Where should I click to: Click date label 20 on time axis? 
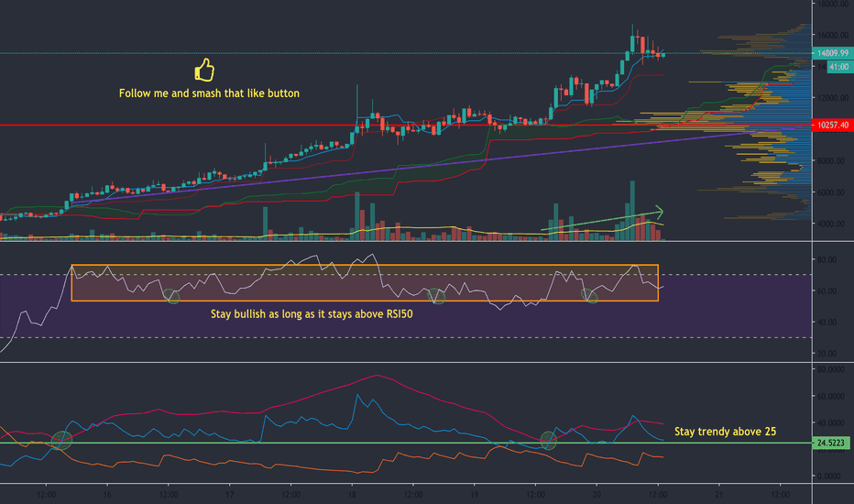click(597, 495)
